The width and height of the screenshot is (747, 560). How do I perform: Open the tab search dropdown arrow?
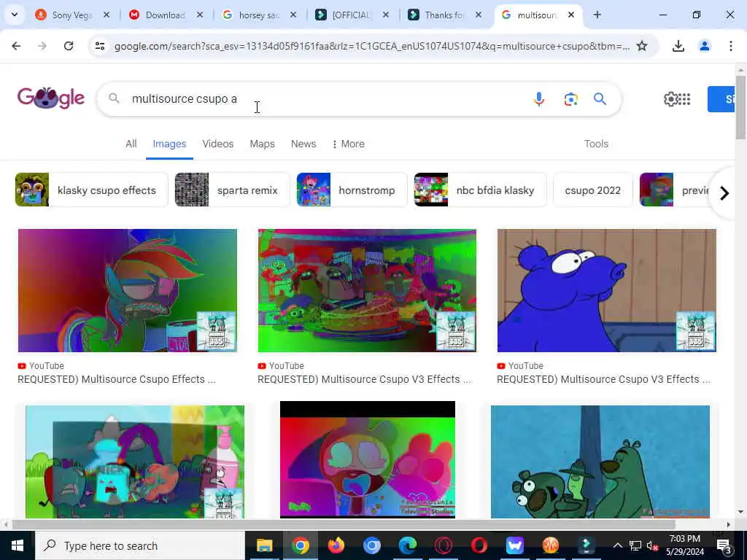click(x=15, y=15)
